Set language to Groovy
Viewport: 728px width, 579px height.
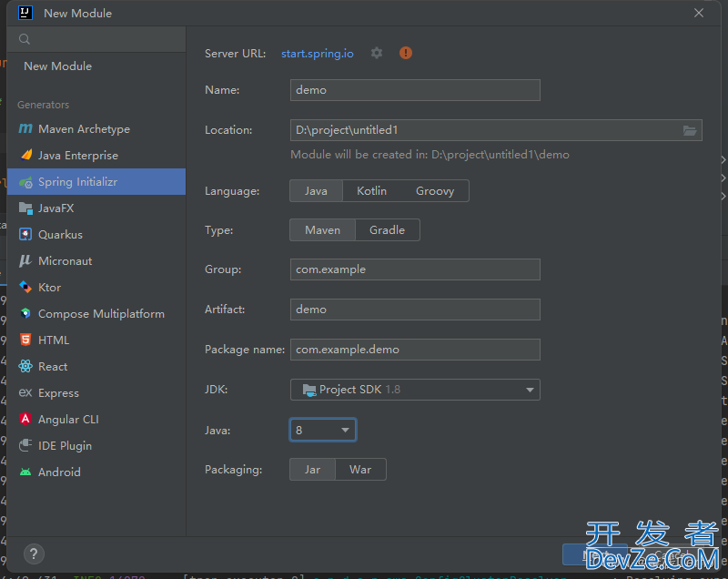tap(435, 191)
